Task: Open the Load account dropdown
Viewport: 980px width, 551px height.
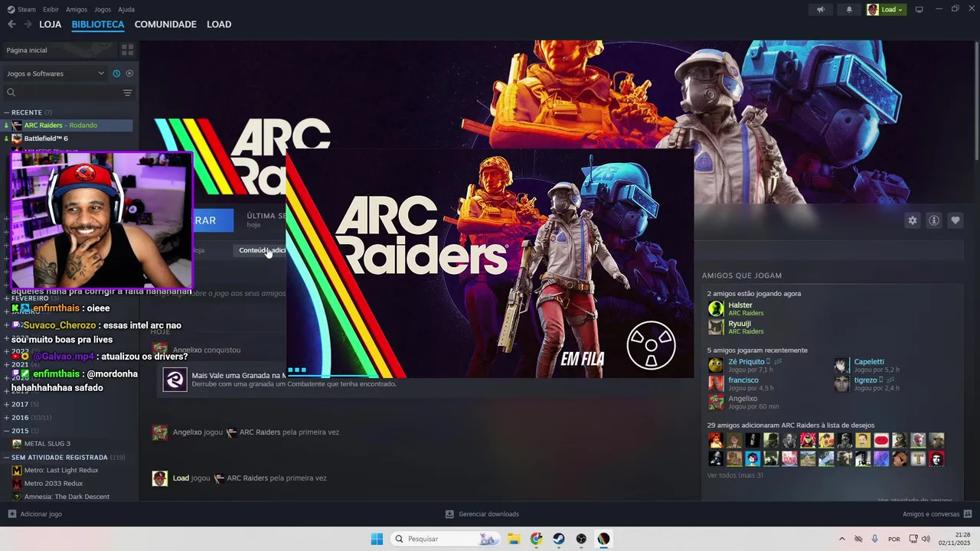Action: (886, 9)
